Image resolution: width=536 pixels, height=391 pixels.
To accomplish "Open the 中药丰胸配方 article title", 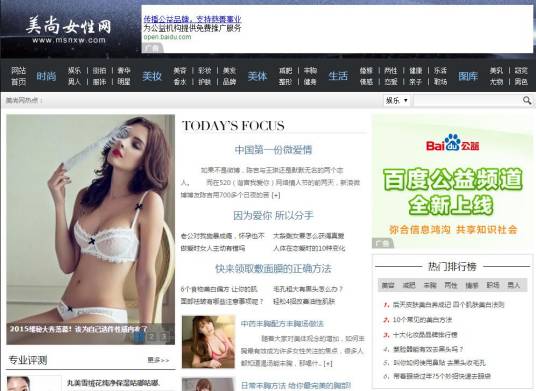I will pos(282,324).
